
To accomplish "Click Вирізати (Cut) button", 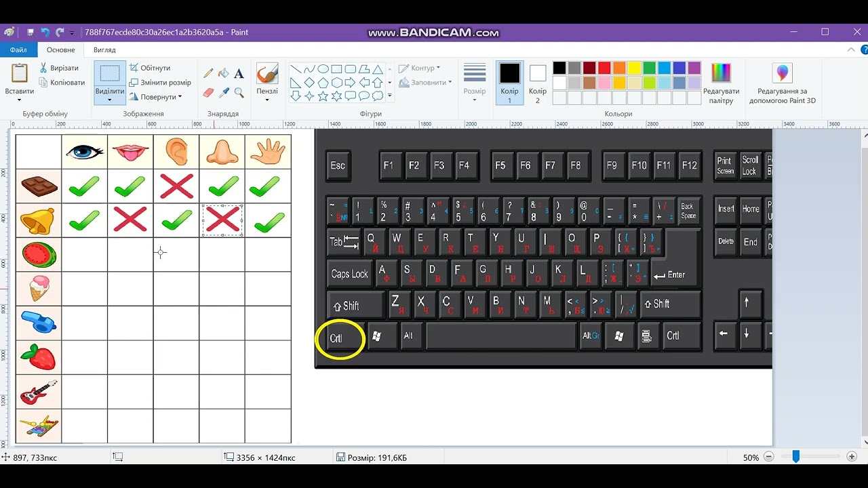I will [x=58, y=68].
